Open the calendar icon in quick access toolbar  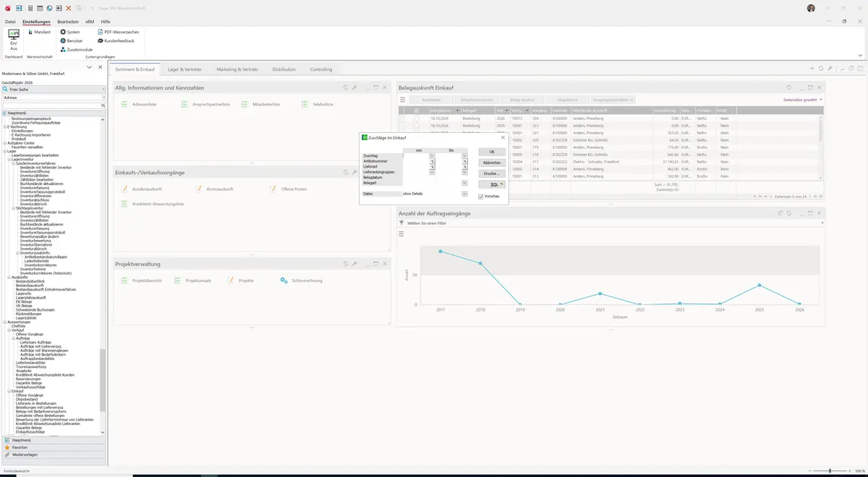click(40, 8)
